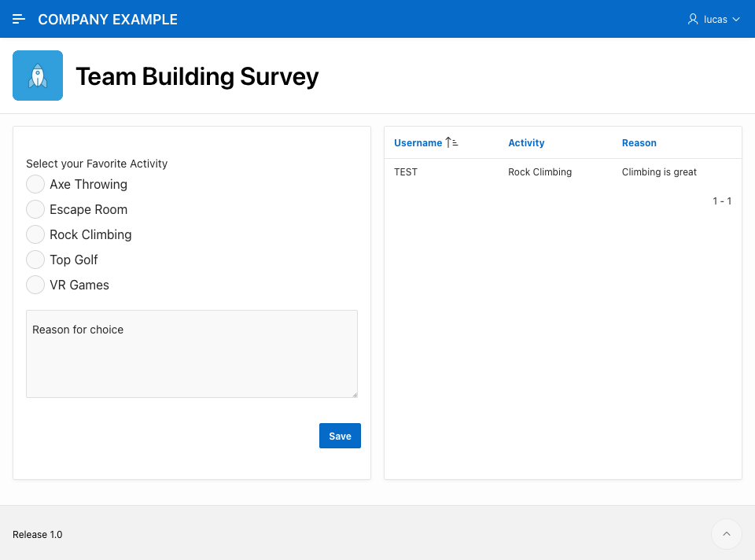The width and height of the screenshot is (755, 560).
Task: Open the Reason column heading menu
Action: 639,142
